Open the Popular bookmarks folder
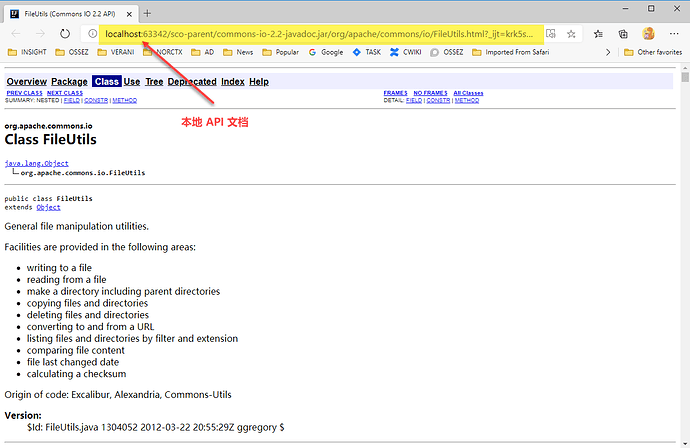 (281, 52)
